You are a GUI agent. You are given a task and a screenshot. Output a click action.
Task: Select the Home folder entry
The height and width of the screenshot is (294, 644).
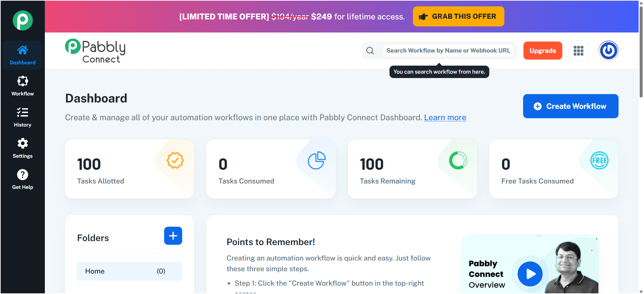tap(130, 271)
